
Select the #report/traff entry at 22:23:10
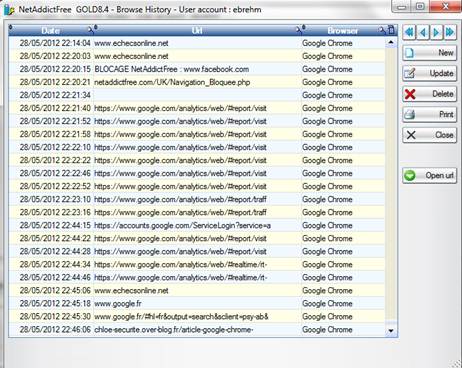click(197, 199)
